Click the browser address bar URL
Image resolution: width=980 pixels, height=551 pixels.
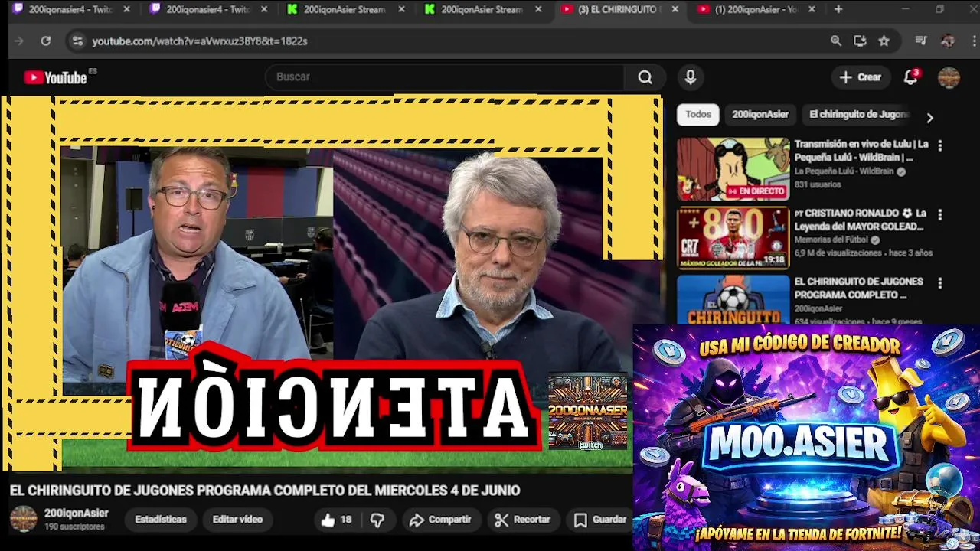(200, 41)
